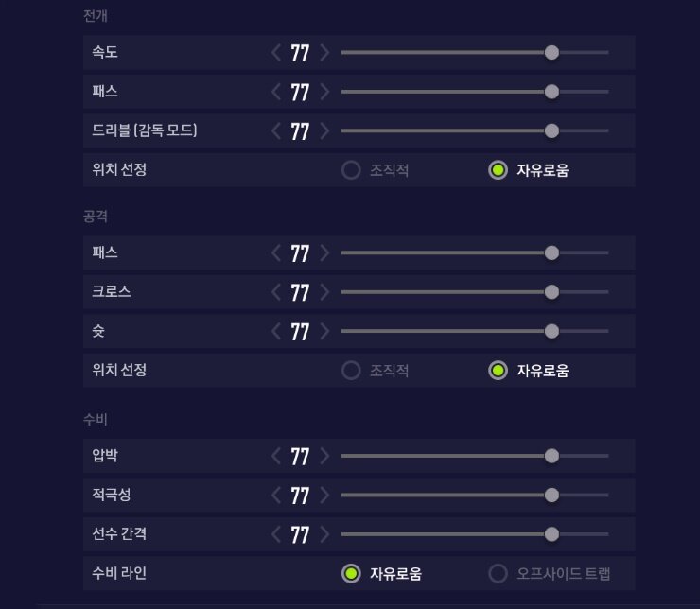Screen dimensions: 700x609
Task: Decrease 전개 속도 value with left arrow
Action: tap(276, 53)
